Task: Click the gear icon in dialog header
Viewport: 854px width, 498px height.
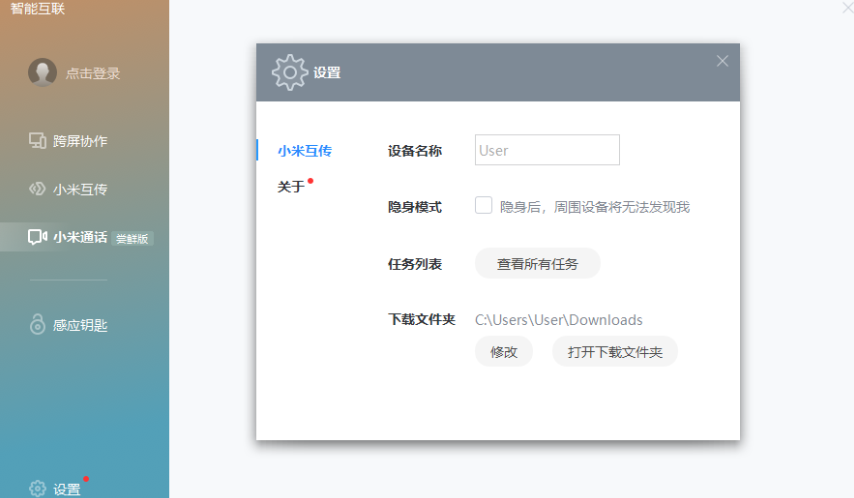Action: click(290, 72)
